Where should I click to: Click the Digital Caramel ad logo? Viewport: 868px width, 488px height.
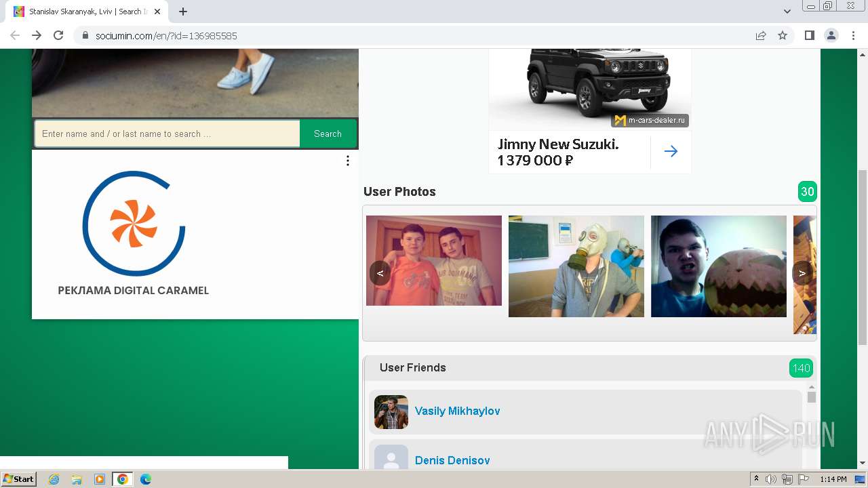click(134, 224)
